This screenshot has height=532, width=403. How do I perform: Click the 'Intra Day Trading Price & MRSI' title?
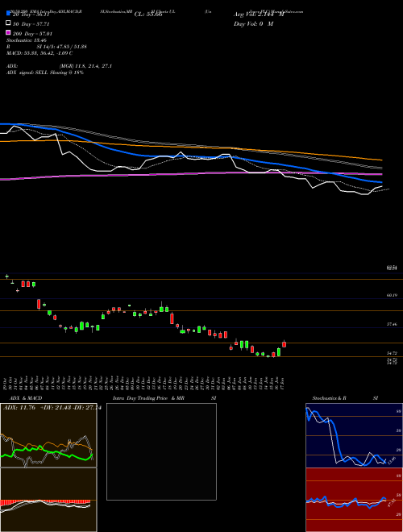(x=164, y=398)
